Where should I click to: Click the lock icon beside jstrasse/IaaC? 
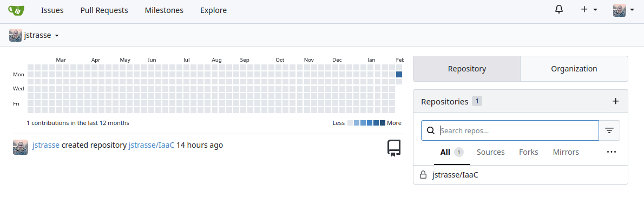click(x=423, y=175)
